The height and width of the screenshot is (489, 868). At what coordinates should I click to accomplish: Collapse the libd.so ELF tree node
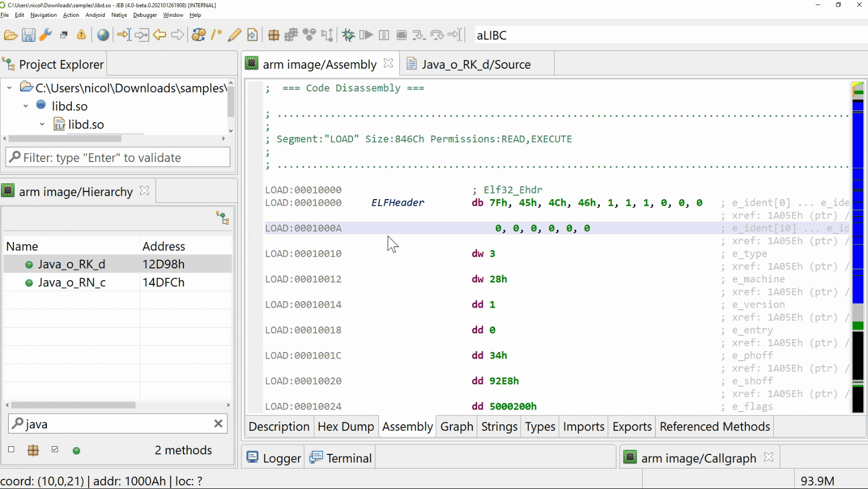coord(42,124)
